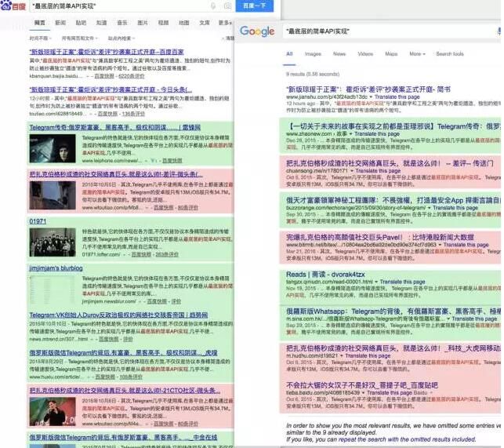This screenshot has height=448, width=504.
Task: Click the group photo thumbnail under 01971
Action: point(53,242)
